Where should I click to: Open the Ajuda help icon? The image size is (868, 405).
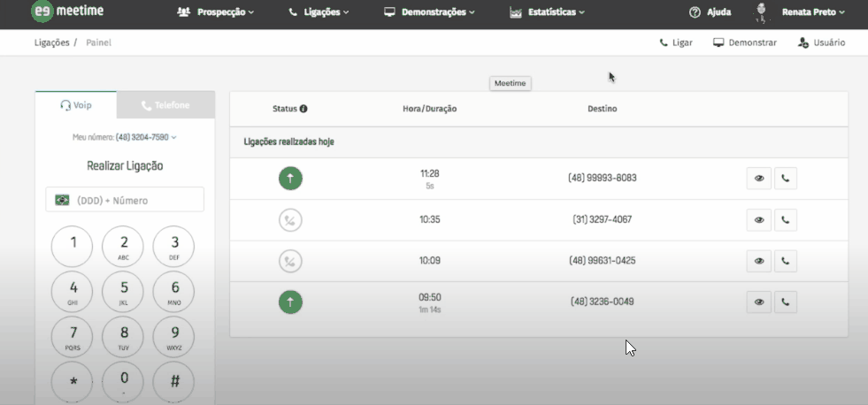(695, 12)
